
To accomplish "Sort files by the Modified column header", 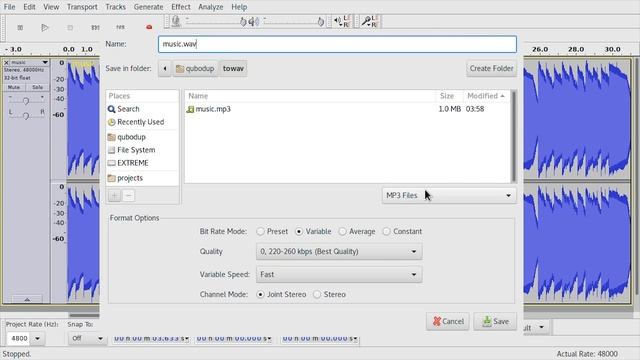I will point(487,96).
